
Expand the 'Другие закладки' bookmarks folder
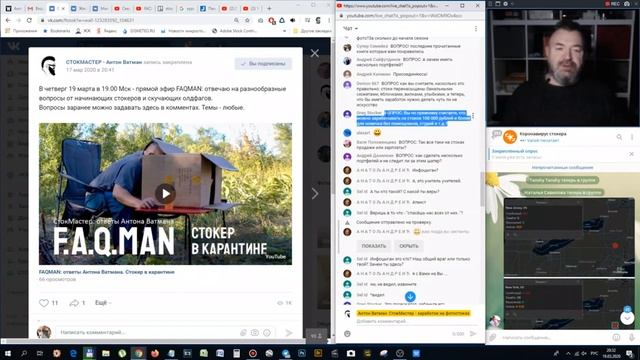click(x=312, y=31)
